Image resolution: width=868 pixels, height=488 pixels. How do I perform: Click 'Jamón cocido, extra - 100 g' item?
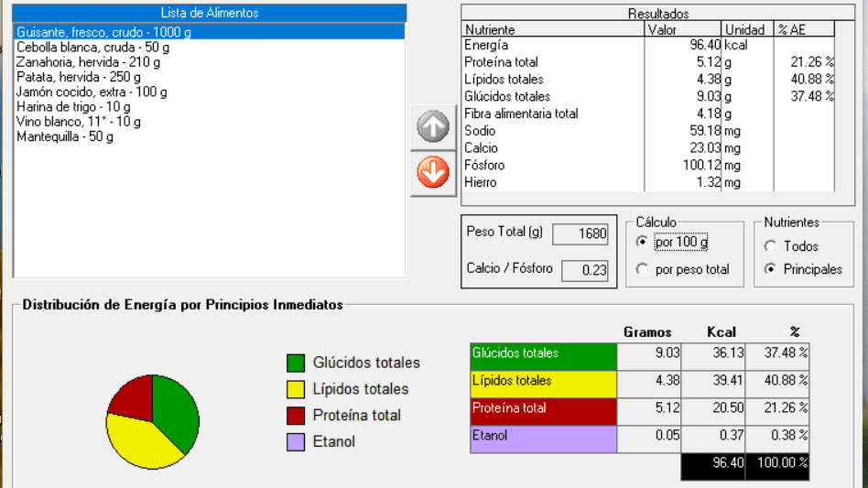point(92,92)
